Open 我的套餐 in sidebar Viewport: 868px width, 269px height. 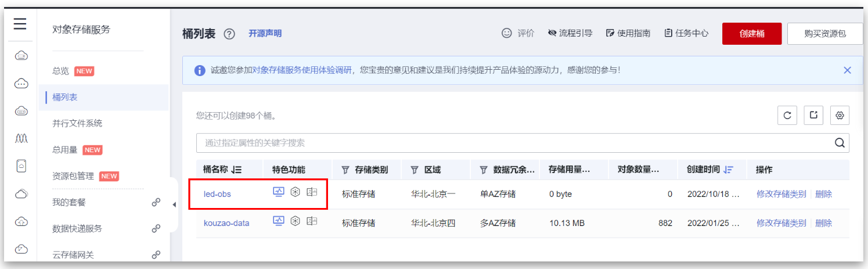69,202
